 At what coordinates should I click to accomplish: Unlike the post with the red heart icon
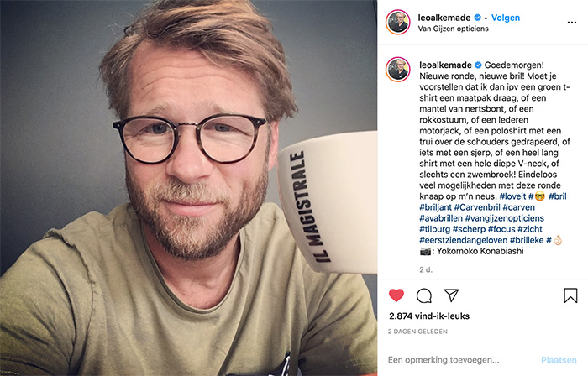(396, 295)
